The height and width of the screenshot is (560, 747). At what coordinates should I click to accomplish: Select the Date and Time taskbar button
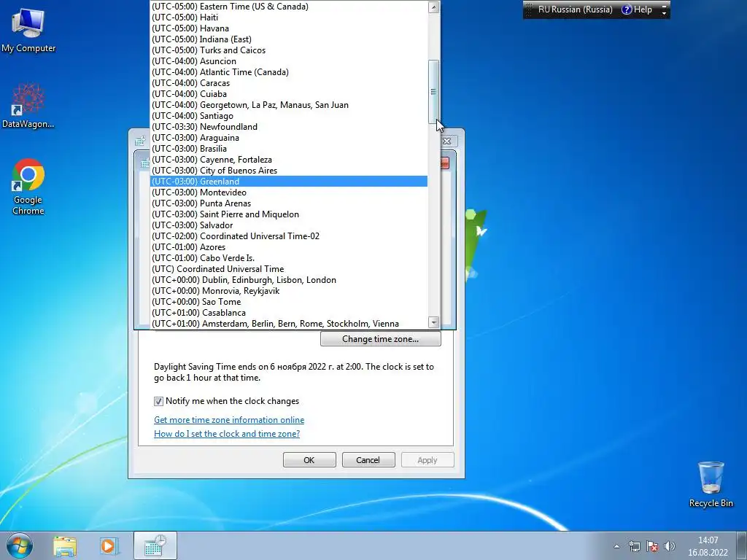coord(155,545)
